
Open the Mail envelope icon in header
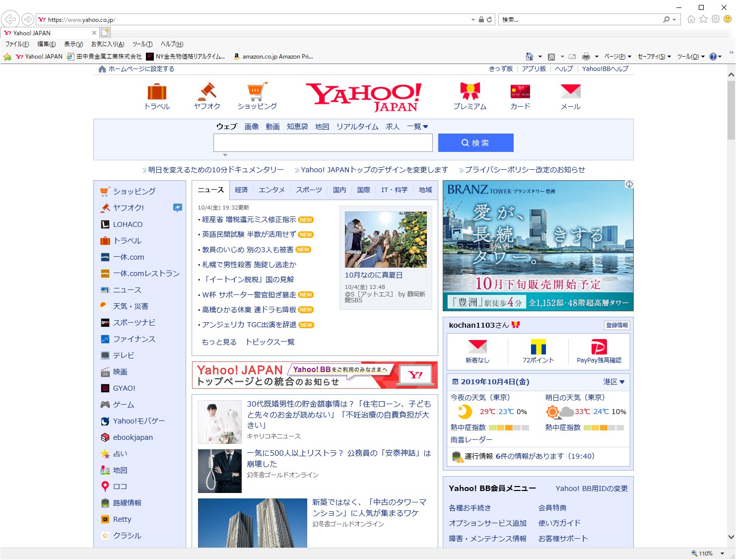[x=570, y=92]
